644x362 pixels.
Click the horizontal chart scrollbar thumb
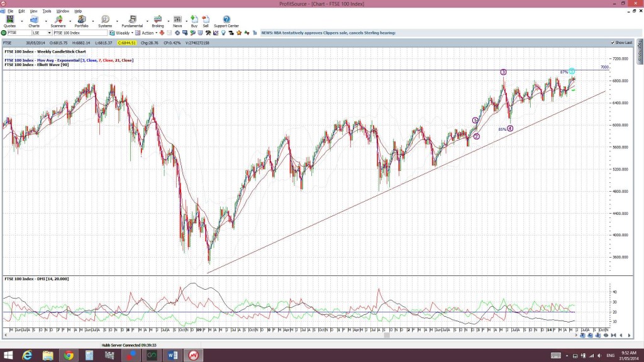pos(387,336)
